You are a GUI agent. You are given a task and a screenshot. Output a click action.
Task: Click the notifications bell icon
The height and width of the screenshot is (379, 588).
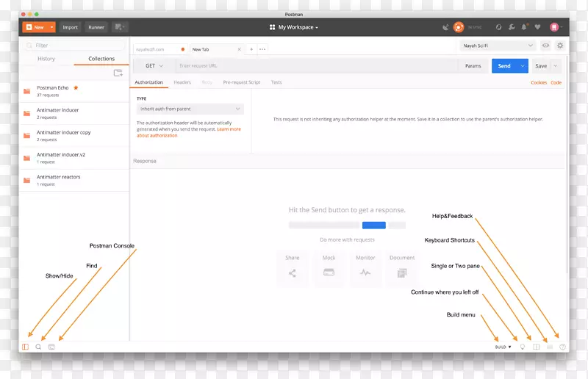[x=524, y=27]
